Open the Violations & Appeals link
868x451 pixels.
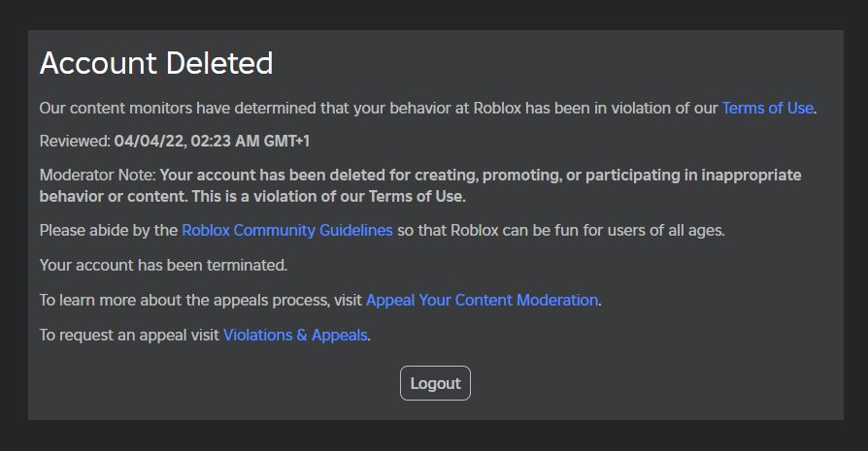(x=295, y=336)
